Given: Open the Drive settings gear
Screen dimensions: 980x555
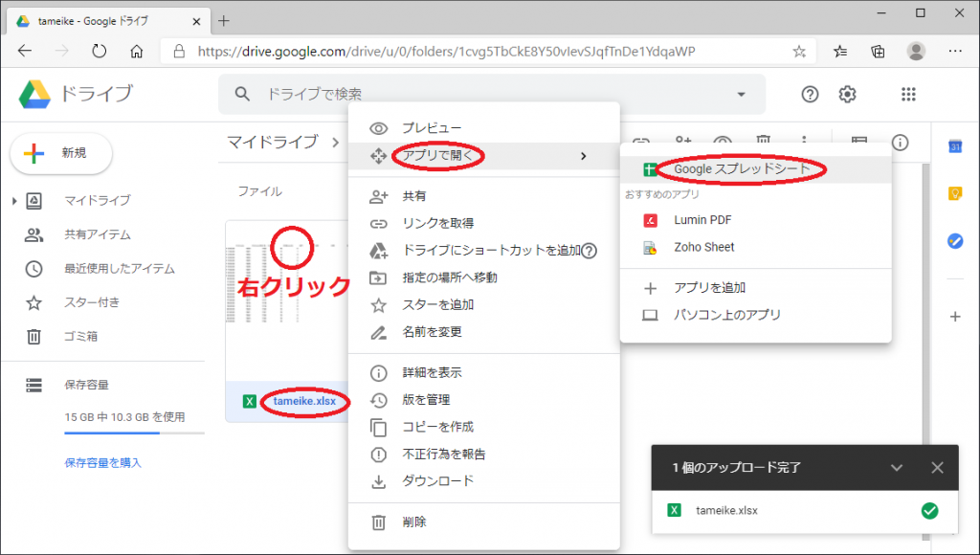Looking at the screenshot, I should click(847, 94).
